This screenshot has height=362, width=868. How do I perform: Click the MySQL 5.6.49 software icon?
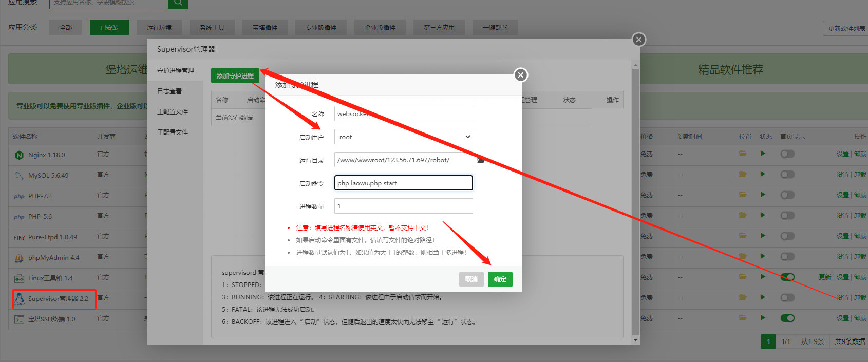pos(19,176)
